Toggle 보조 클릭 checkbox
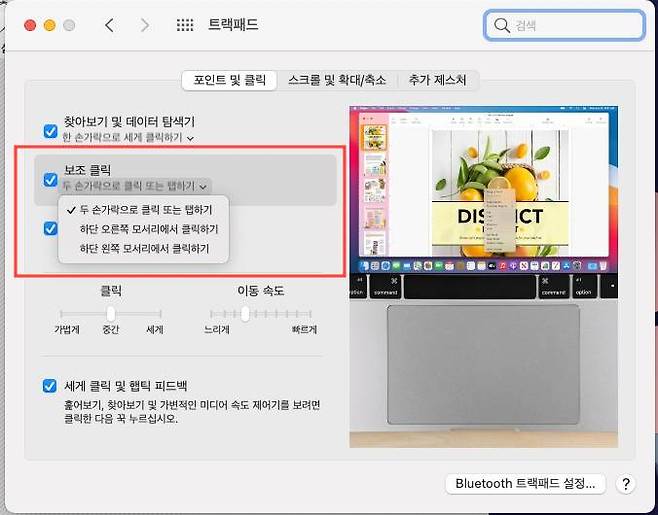 click(50, 180)
